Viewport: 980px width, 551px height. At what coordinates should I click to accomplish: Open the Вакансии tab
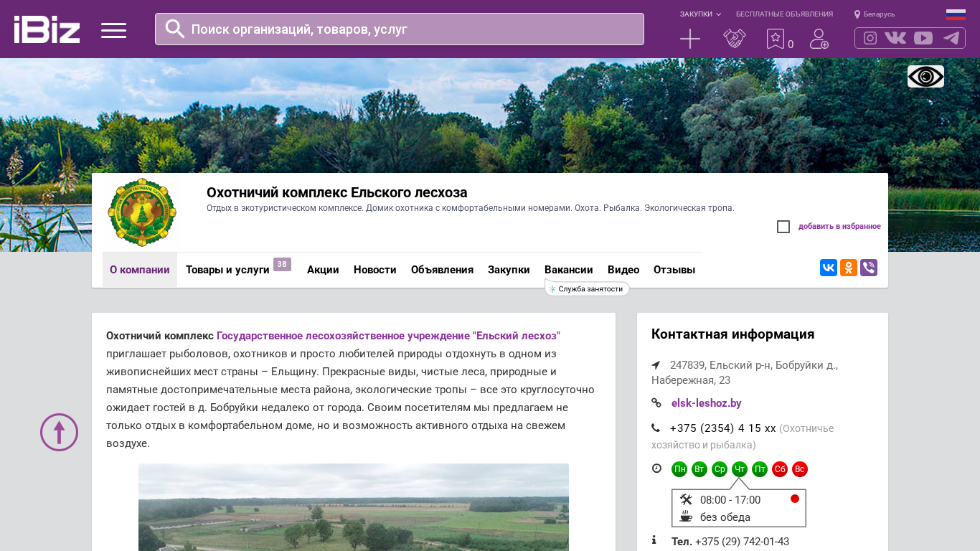(x=569, y=270)
